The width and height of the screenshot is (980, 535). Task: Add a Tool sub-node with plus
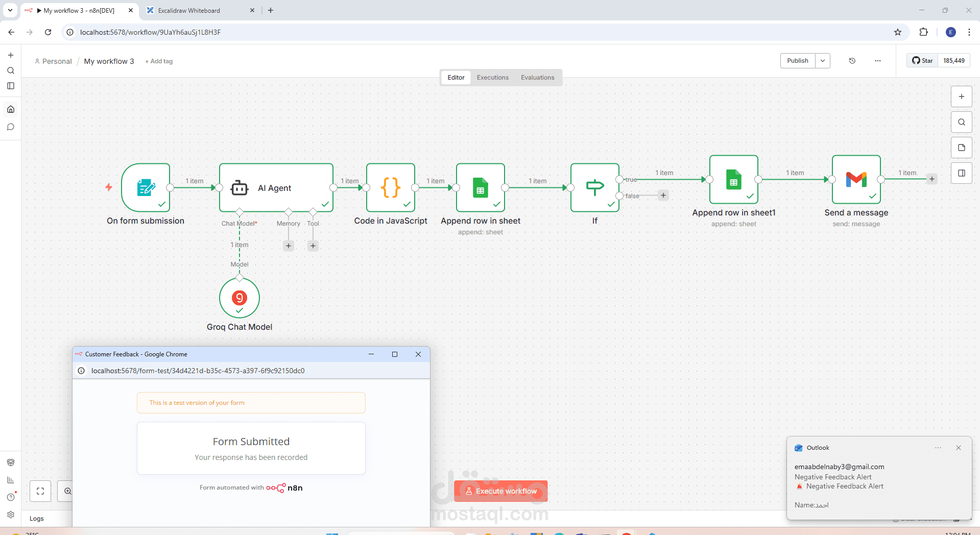[313, 246]
